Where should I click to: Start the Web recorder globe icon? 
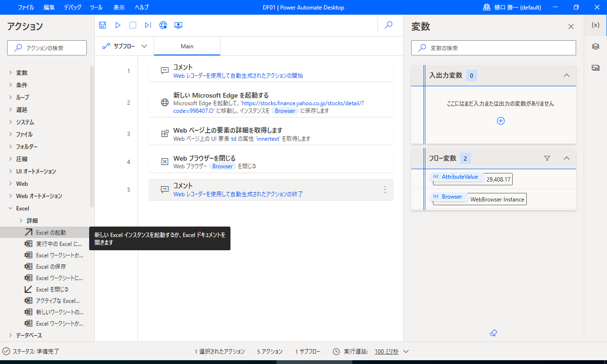click(163, 25)
